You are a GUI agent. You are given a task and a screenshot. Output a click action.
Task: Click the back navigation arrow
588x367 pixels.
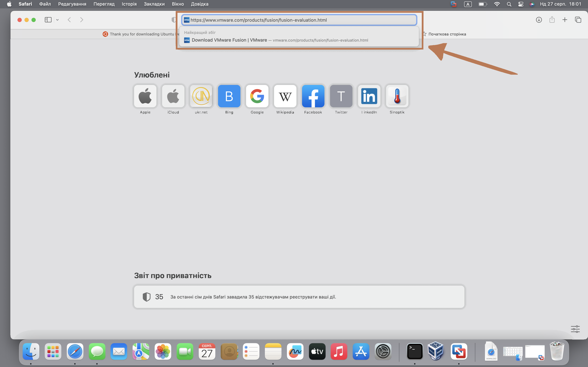pyautogui.click(x=69, y=20)
